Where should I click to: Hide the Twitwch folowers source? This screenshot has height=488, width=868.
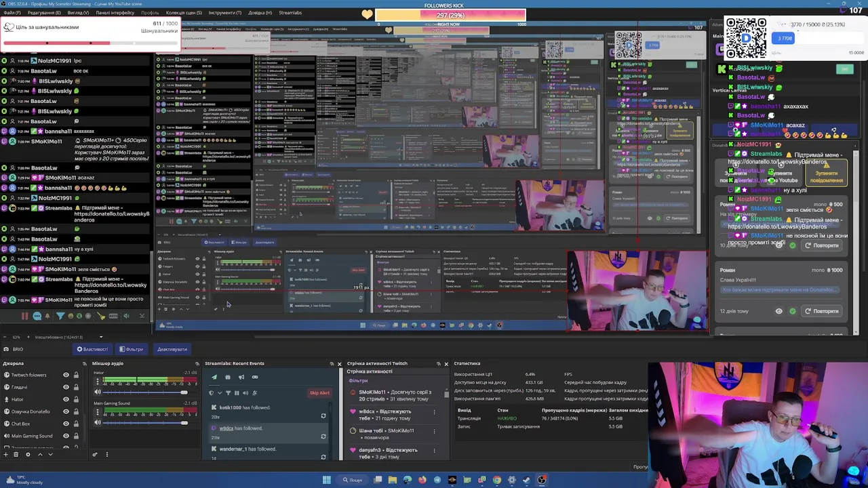pyautogui.click(x=66, y=375)
